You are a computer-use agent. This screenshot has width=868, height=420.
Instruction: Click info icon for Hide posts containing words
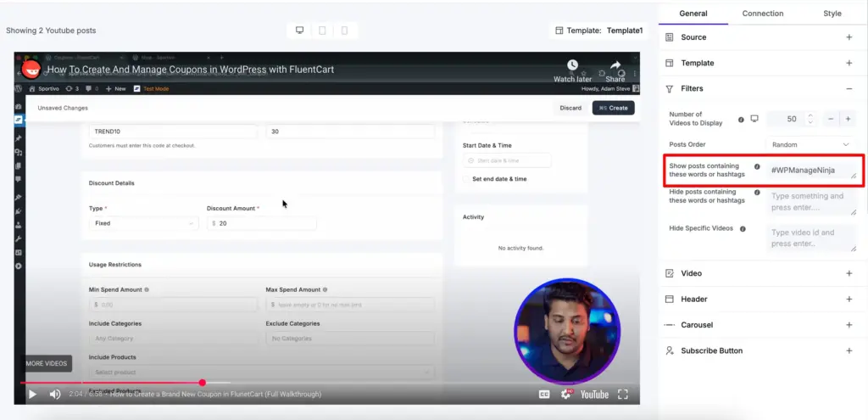(x=757, y=193)
